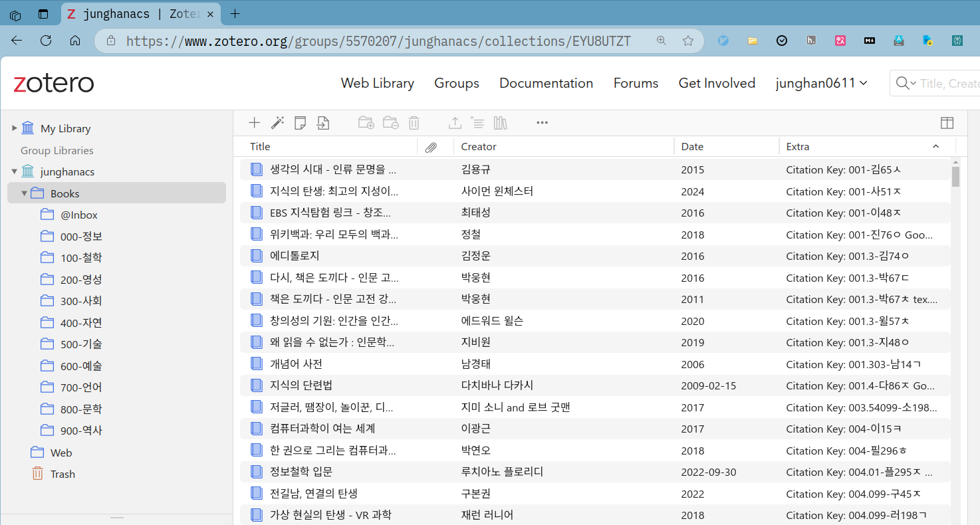Collapse the Books collection
Image resolution: width=980 pixels, height=525 pixels.
coord(25,193)
